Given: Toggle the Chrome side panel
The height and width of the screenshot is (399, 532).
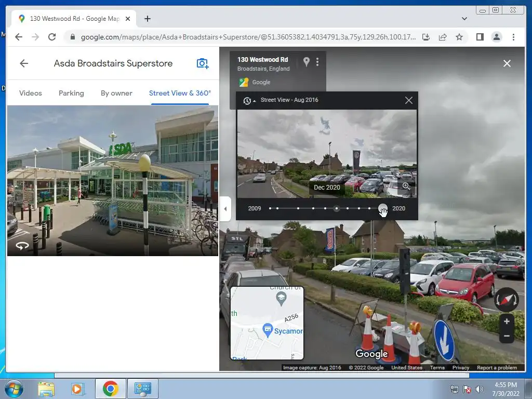Looking at the screenshot, I should coord(480,37).
